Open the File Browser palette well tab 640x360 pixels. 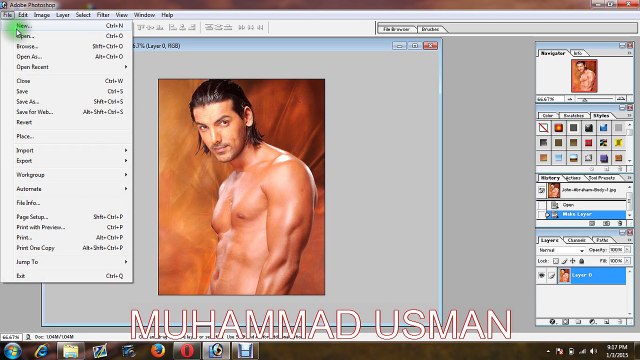tap(396, 29)
